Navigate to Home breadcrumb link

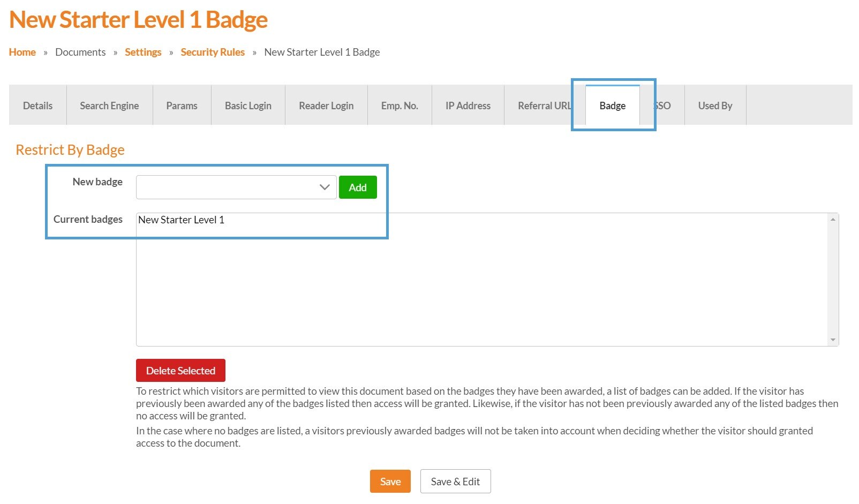tap(22, 52)
